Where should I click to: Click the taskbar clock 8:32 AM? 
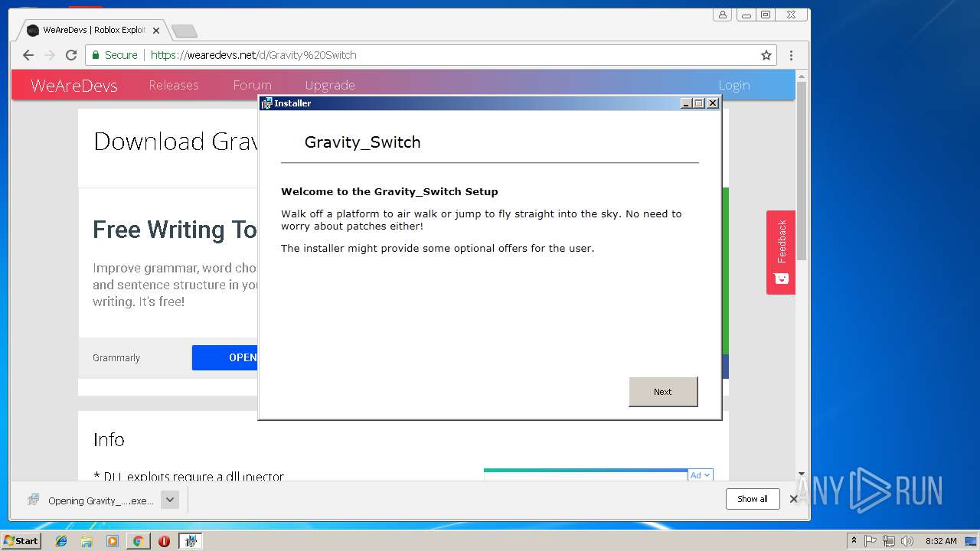pos(941,541)
